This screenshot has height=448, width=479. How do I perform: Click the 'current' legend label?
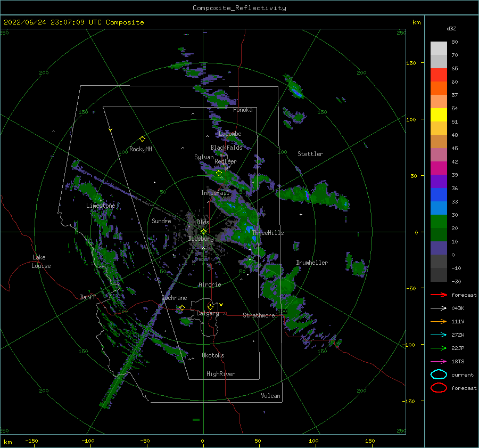pos(463,374)
